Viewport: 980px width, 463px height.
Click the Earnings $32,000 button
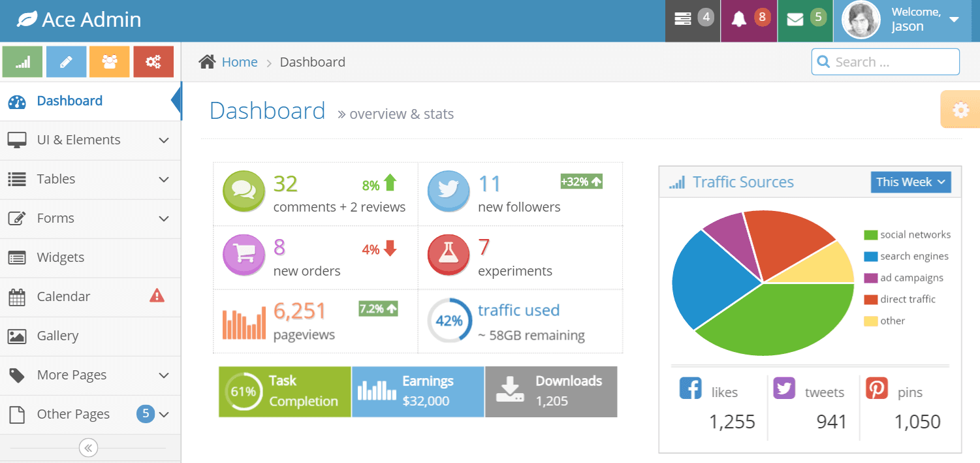click(x=418, y=391)
